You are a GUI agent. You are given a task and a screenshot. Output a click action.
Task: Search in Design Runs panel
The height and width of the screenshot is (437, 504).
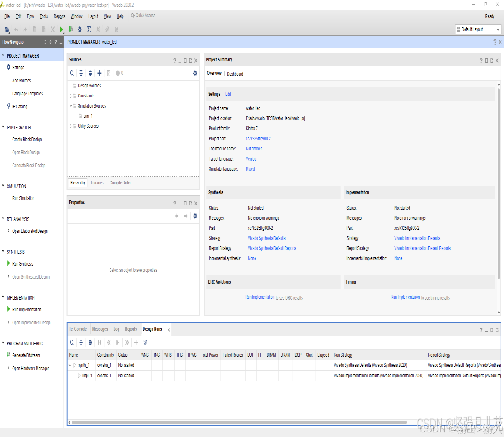[x=72, y=342]
